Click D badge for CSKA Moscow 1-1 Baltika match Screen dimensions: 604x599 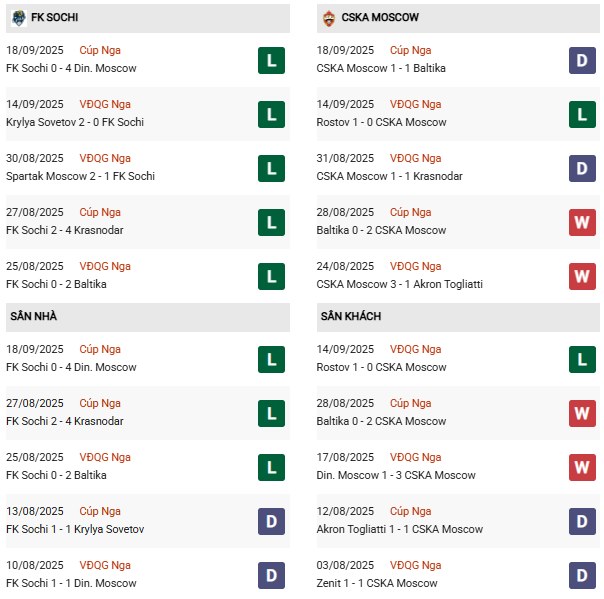[x=582, y=60]
